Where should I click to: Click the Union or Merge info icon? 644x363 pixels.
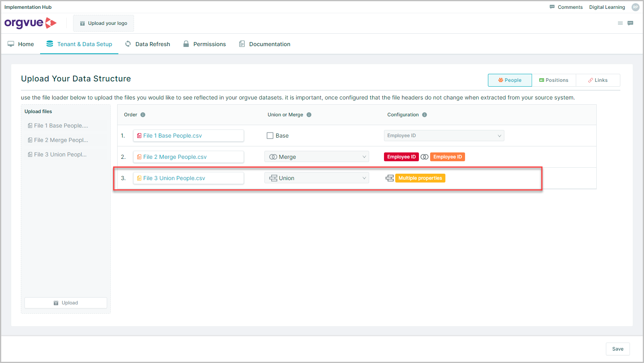[x=309, y=115]
